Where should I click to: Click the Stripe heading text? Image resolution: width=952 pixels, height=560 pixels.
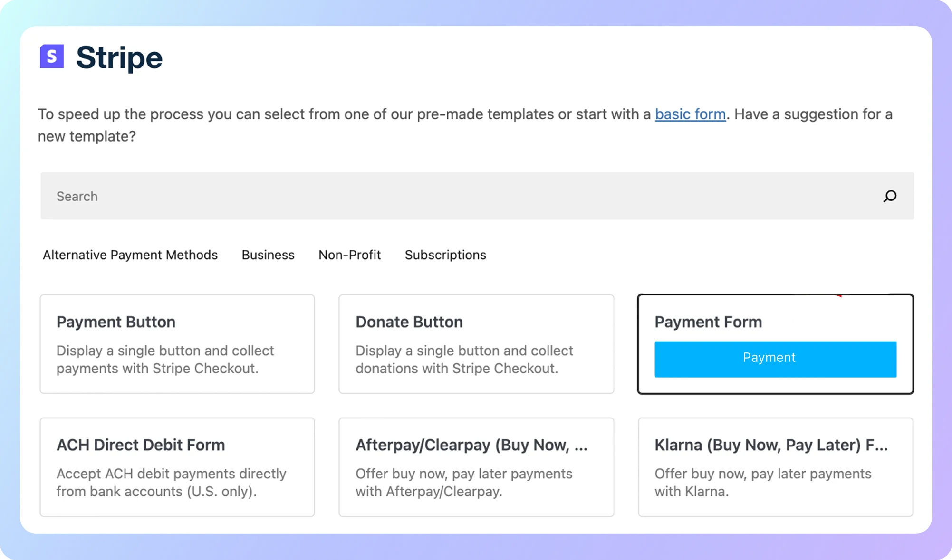pos(119,57)
